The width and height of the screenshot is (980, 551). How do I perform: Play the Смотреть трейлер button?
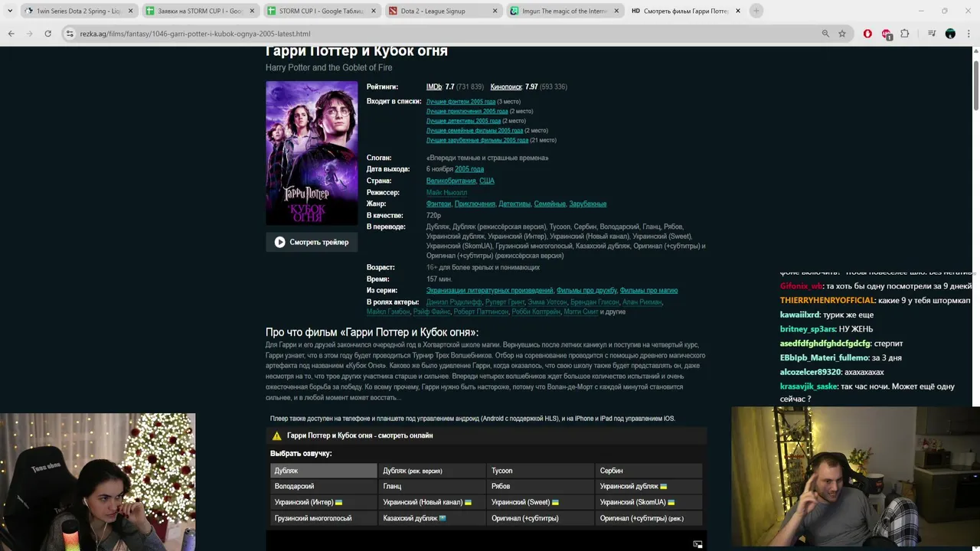[312, 242]
